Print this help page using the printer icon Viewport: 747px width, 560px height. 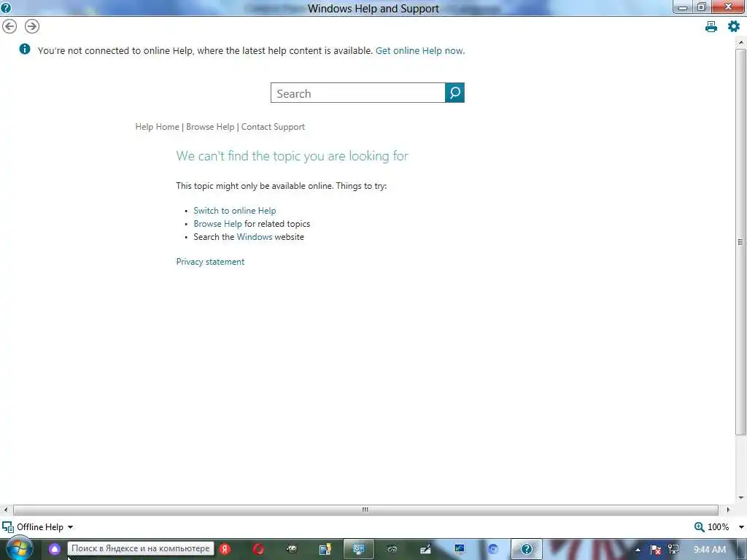pyautogui.click(x=711, y=27)
